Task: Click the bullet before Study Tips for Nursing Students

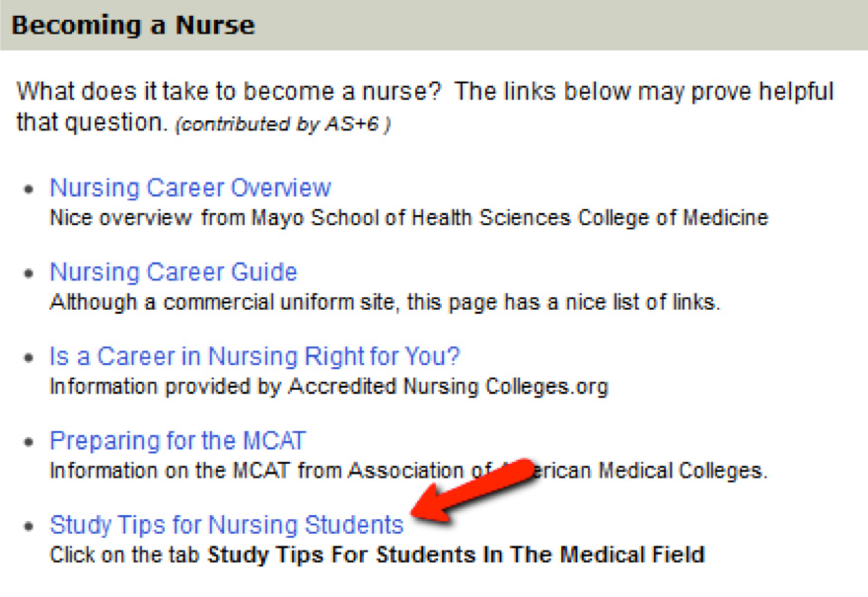Action: (x=29, y=526)
